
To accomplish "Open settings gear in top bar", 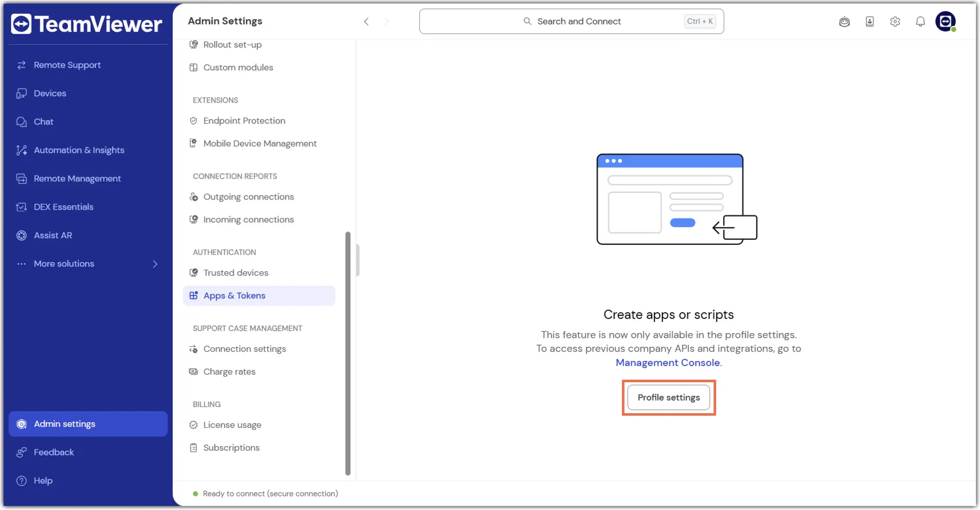I will pyautogui.click(x=895, y=21).
